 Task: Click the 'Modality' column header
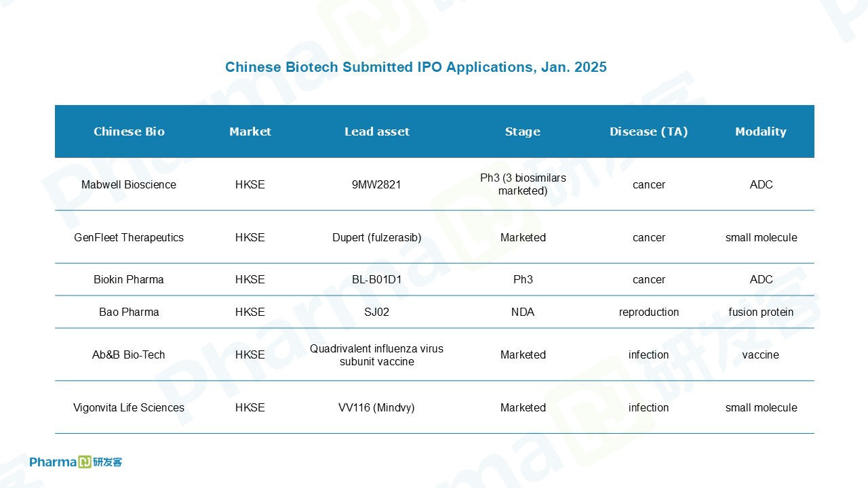(x=761, y=131)
